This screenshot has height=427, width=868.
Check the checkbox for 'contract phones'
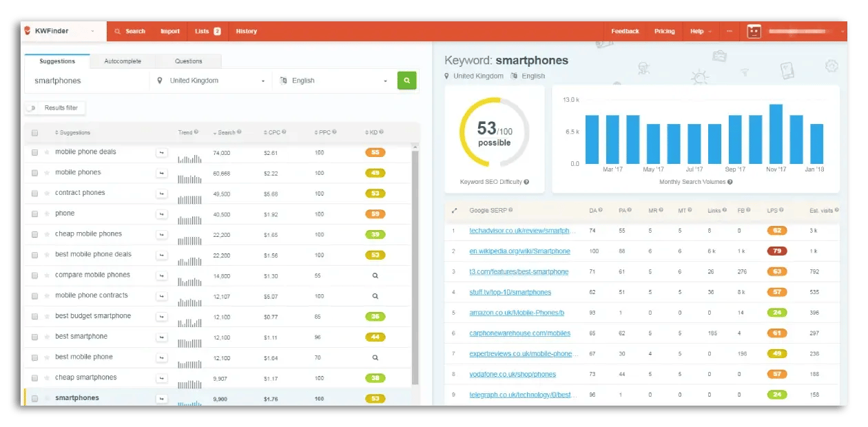click(x=34, y=193)
